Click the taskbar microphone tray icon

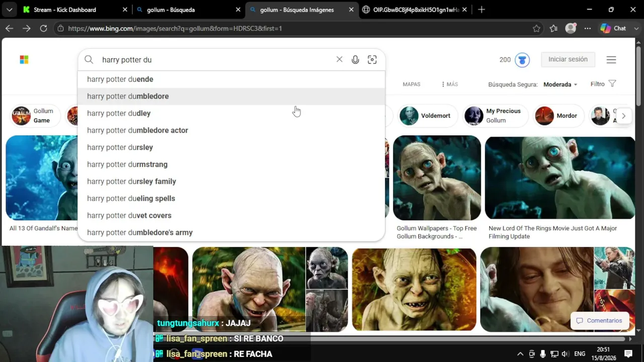tap(543, 354)
